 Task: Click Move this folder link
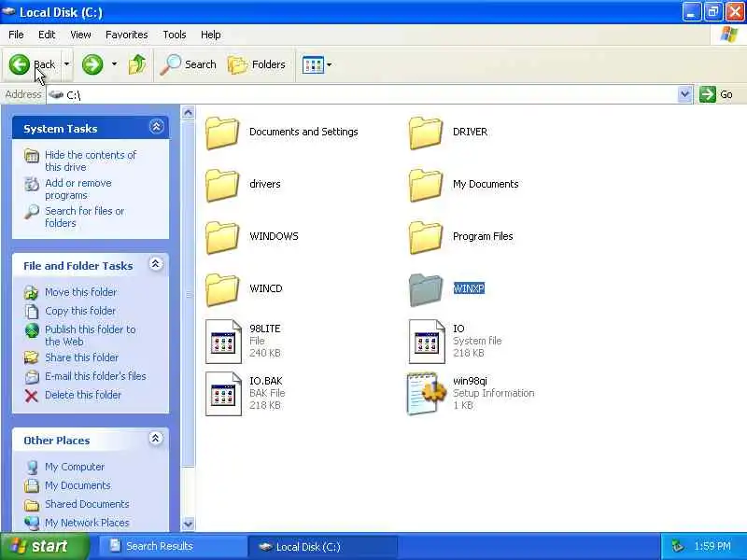pyautogui.click(x=80, y=292)
